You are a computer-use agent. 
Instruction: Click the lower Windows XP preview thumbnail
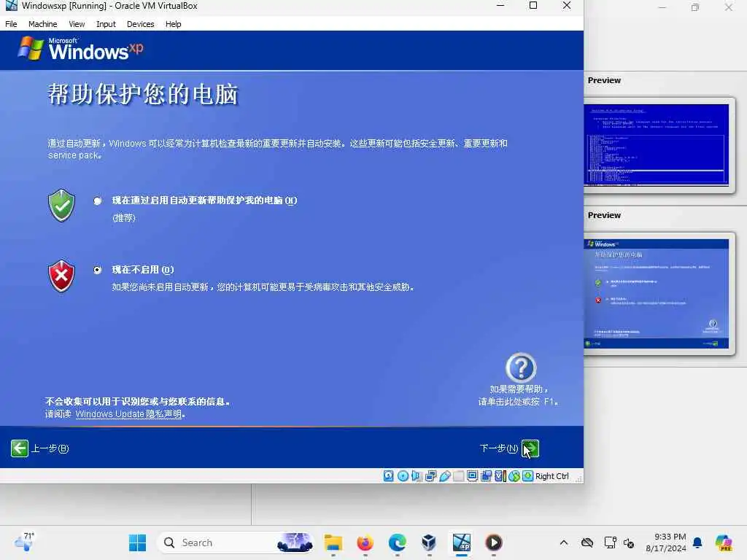[656, 293]
